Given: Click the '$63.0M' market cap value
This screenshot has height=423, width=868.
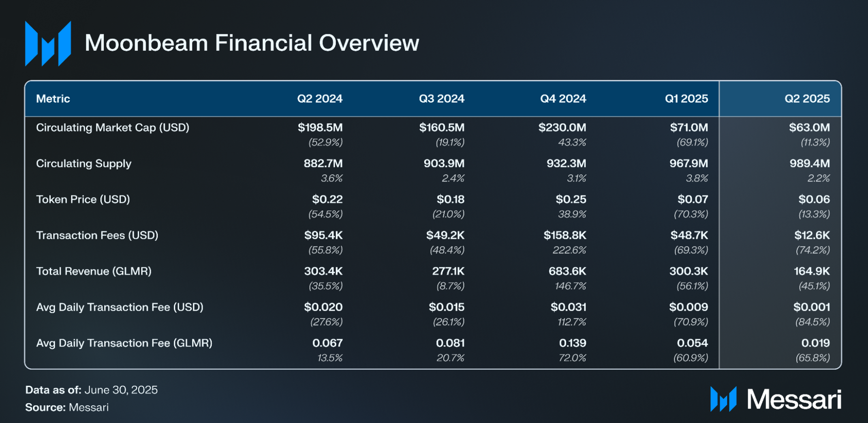Looking at the screenshot, I should 809,128.
